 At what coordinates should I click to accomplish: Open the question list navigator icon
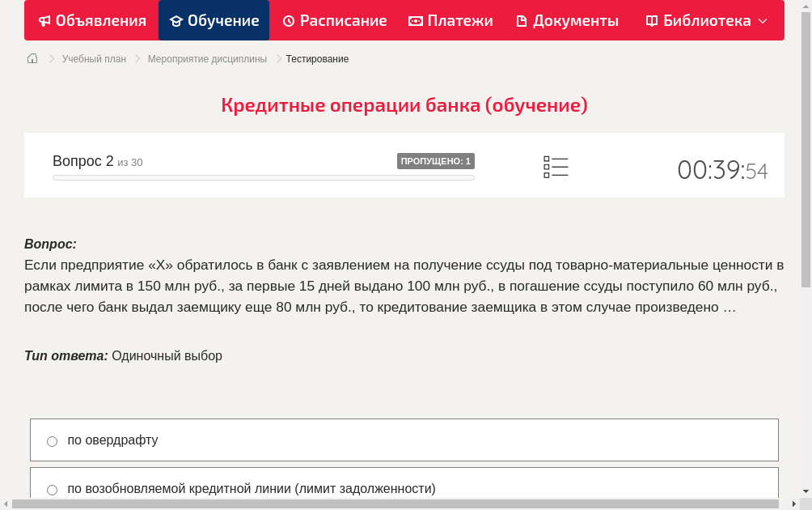(556, 167)
